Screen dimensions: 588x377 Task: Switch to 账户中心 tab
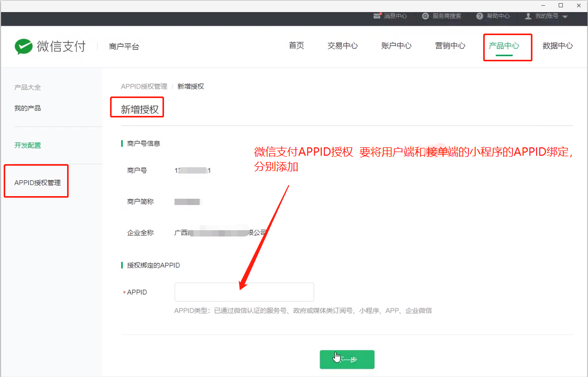click(396, 46)
